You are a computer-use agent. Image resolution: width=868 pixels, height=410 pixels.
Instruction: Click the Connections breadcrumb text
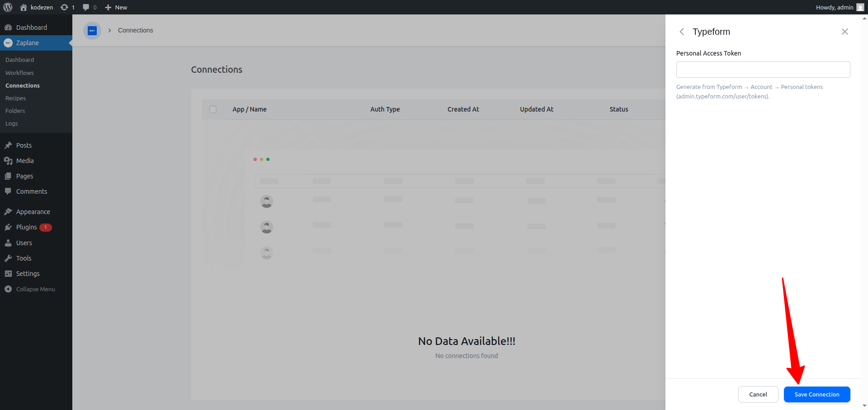coord(136,30)
